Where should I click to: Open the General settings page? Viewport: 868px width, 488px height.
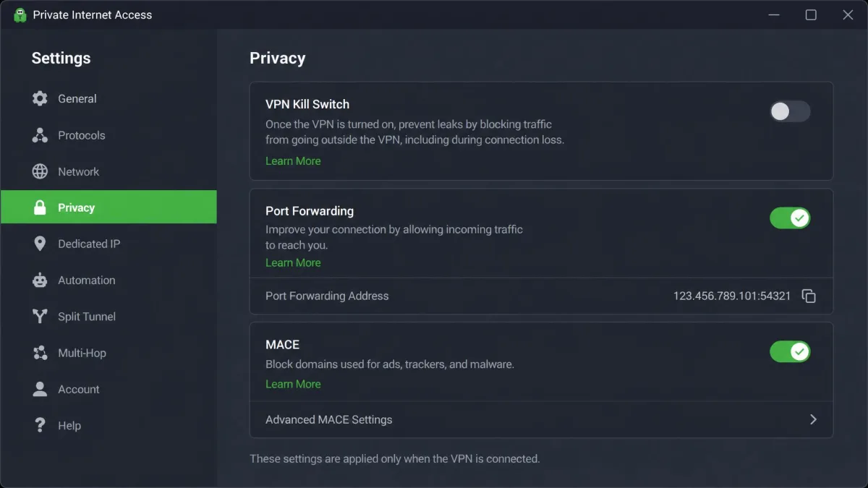coord(109,98)
